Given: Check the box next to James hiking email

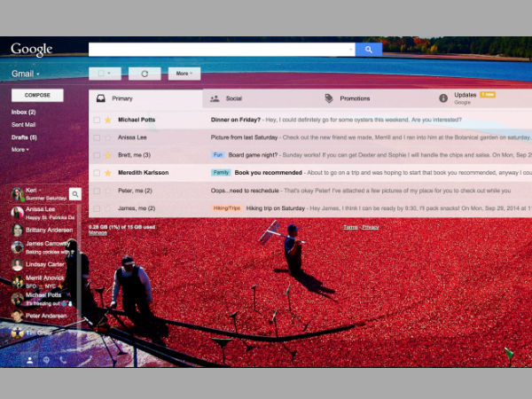Looking at the screenshot, I should point(97,207).
